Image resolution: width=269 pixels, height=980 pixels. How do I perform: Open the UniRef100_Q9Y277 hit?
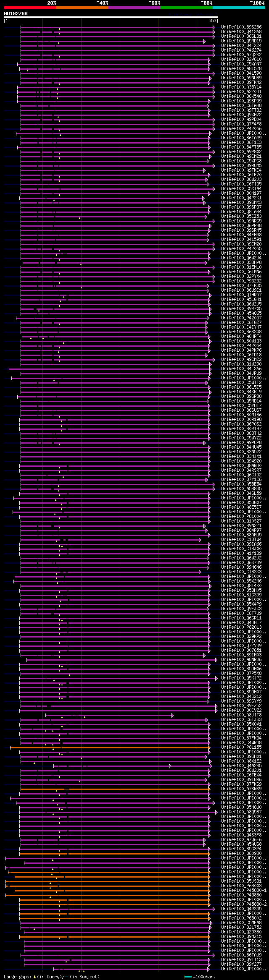click(x=241, y=964)
